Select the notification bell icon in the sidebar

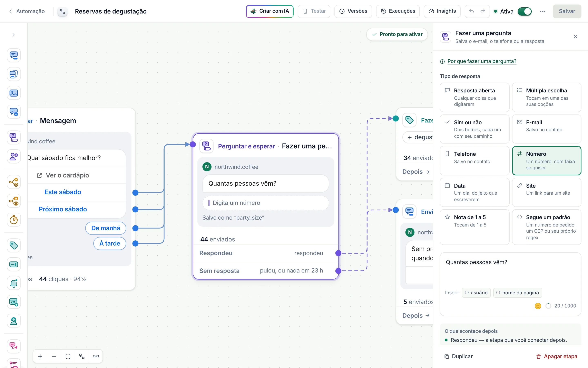pyautogui.click(x=14, y=283)
